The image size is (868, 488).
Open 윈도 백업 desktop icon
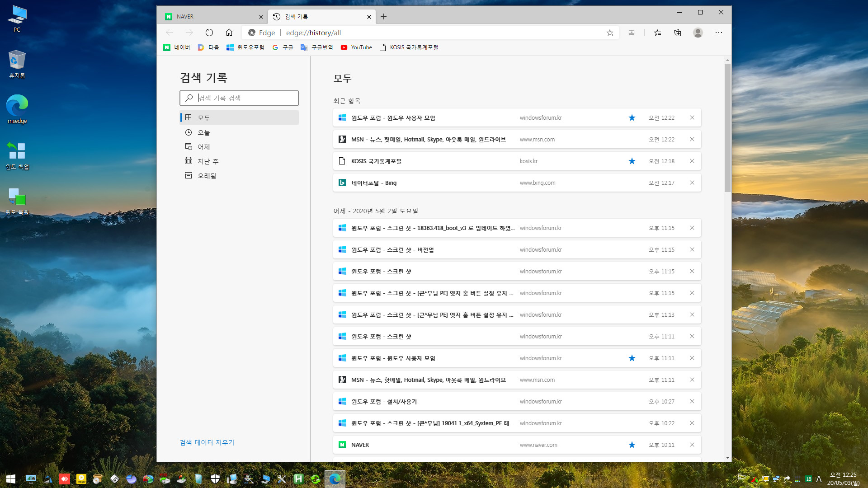coord(17,156)
